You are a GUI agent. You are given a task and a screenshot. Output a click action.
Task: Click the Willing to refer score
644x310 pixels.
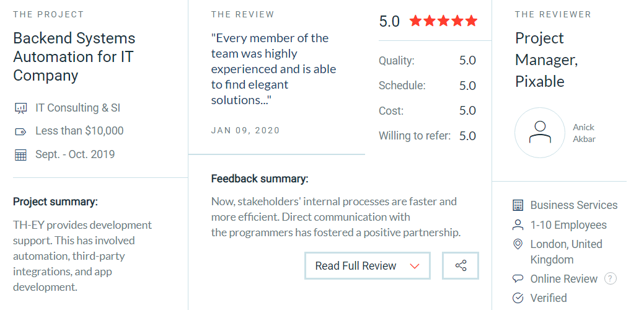pos(467,136)
